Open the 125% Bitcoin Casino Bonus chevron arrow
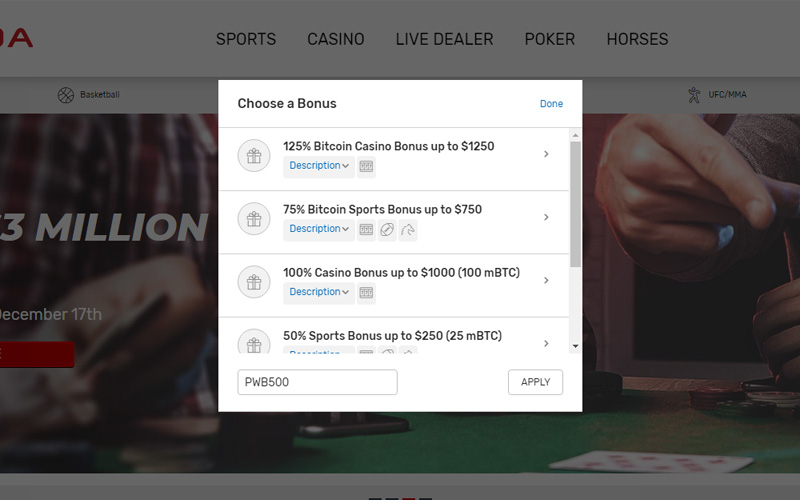Screen dimensions: 800x500 click(546, 154)
